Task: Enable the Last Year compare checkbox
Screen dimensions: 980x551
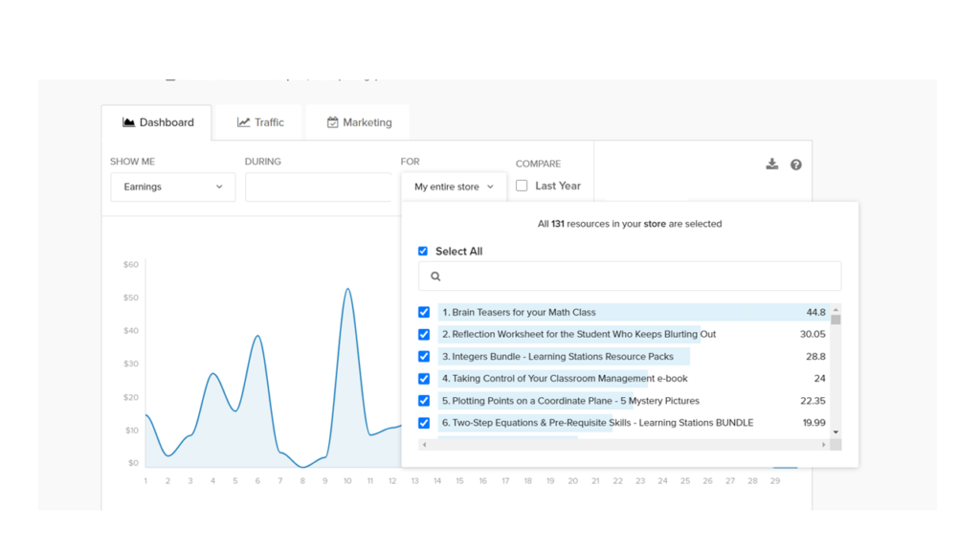Action: coord(522,186)
